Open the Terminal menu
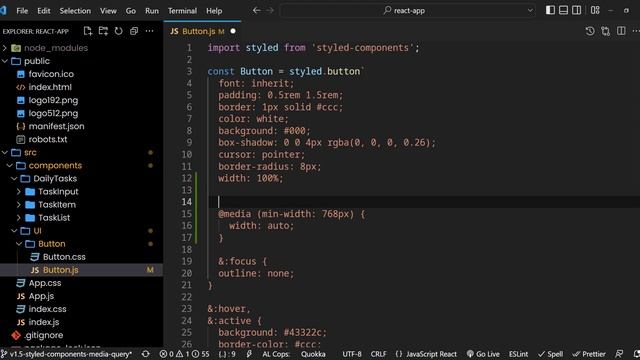The width and height of the screenshot is (640, 360). pos(182,11)
